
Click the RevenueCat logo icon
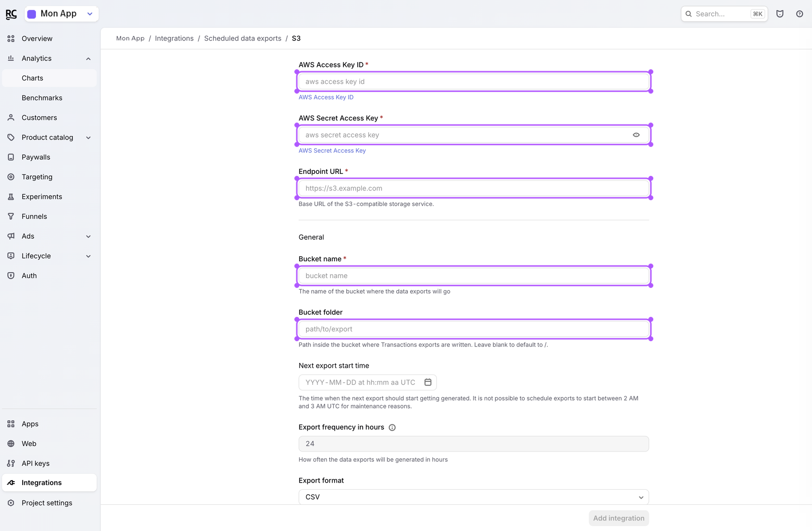click(x=11, y=14)
